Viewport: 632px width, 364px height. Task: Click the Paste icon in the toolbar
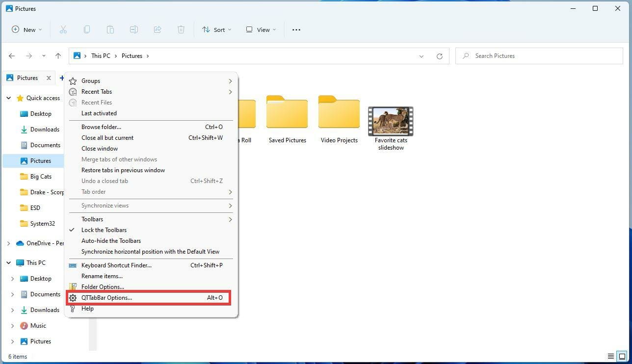coord(110,29)
